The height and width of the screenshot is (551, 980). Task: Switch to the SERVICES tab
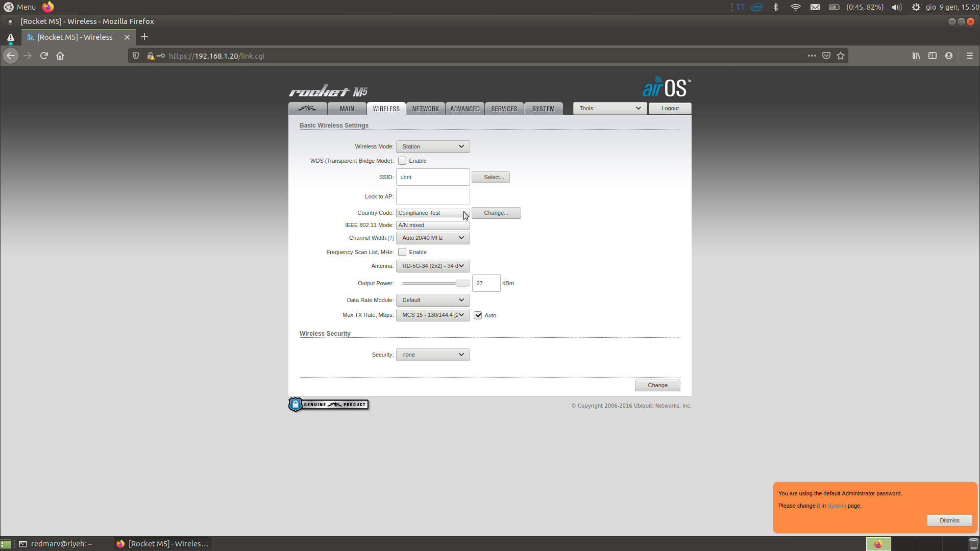pyautogui.click(x=504, y=109)
